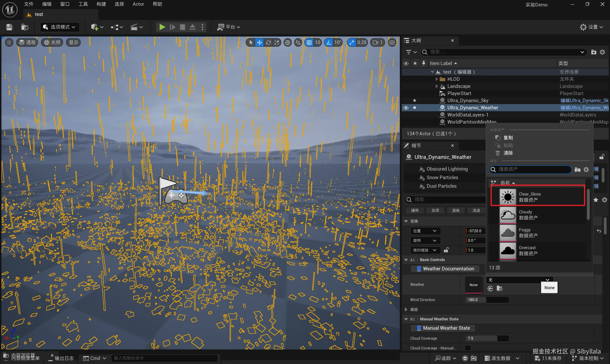Toggle grid snapping icon
610x364 pixels.
tap(309, 42)
